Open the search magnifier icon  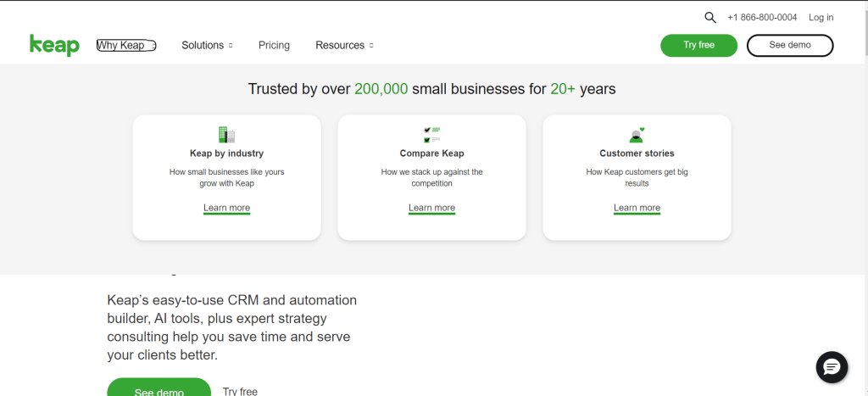[710, 17]
